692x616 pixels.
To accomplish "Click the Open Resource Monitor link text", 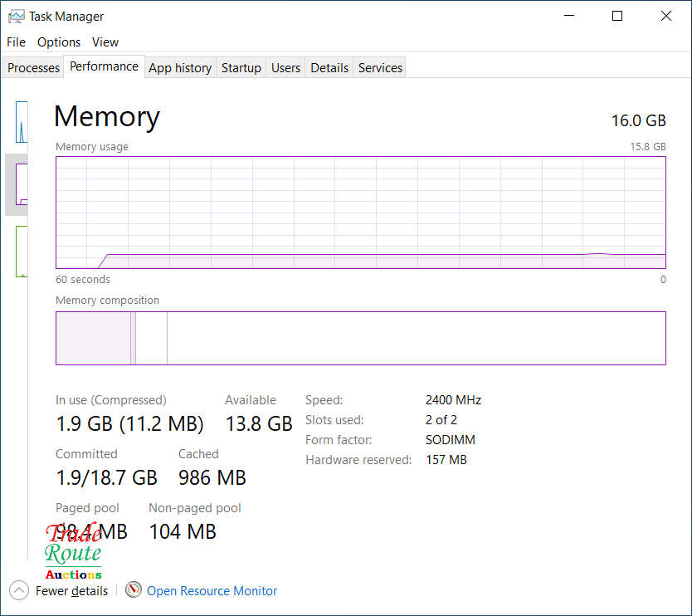I will 212,591.
